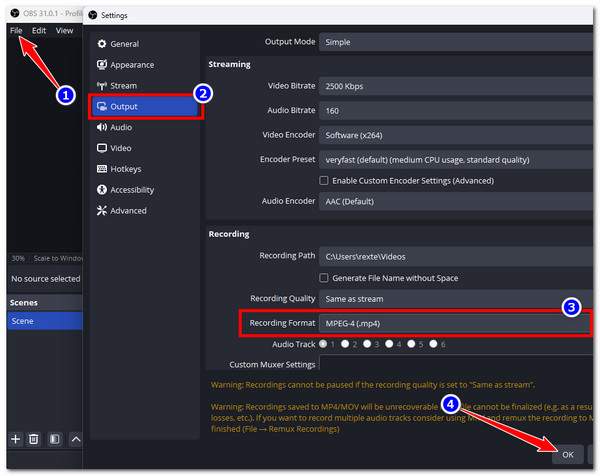Screen dimensions: 600x476
Task: Open the Video Encoder dropdown
Action: 456,135
